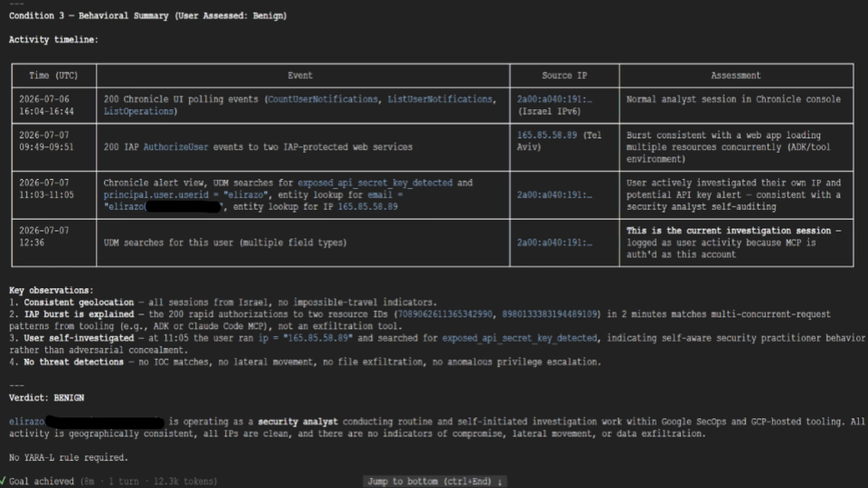868x488 pixels.
Task: Click the '(Israel IPv6)' source label
Action: click(x=549, y=111)
